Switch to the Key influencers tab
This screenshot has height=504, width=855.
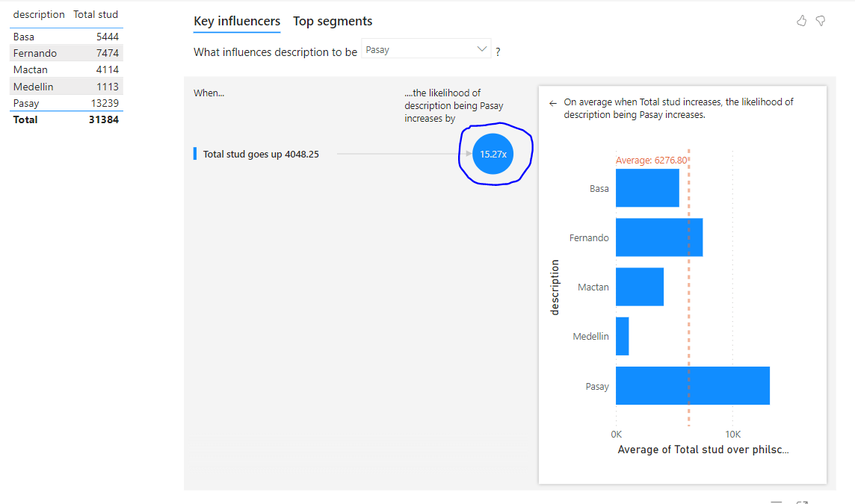(237, 21)
